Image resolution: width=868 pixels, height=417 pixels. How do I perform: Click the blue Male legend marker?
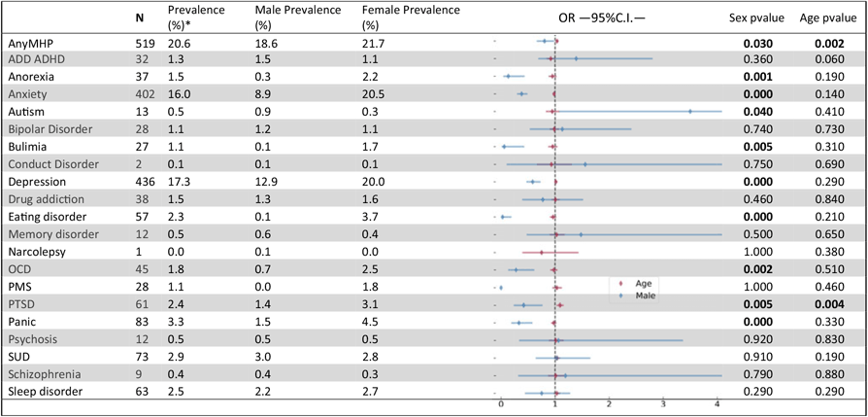tap(621, 295)
